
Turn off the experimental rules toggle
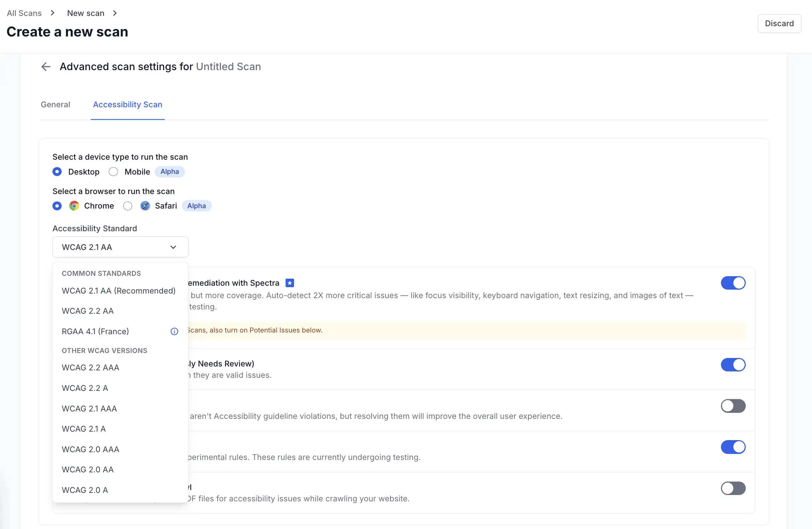click(x=733, y=447)
